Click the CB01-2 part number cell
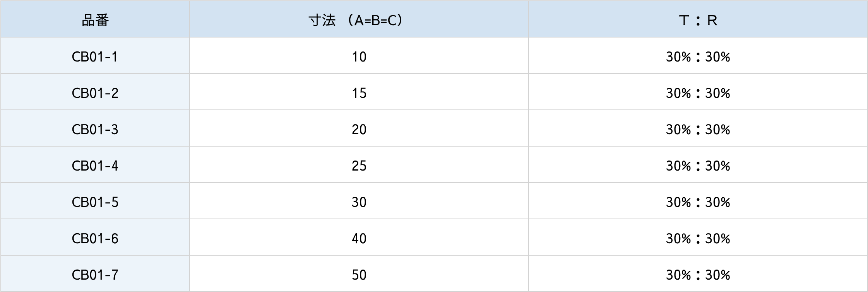The image size is (868, 292). pyautogui.click(x=95, y=93)
